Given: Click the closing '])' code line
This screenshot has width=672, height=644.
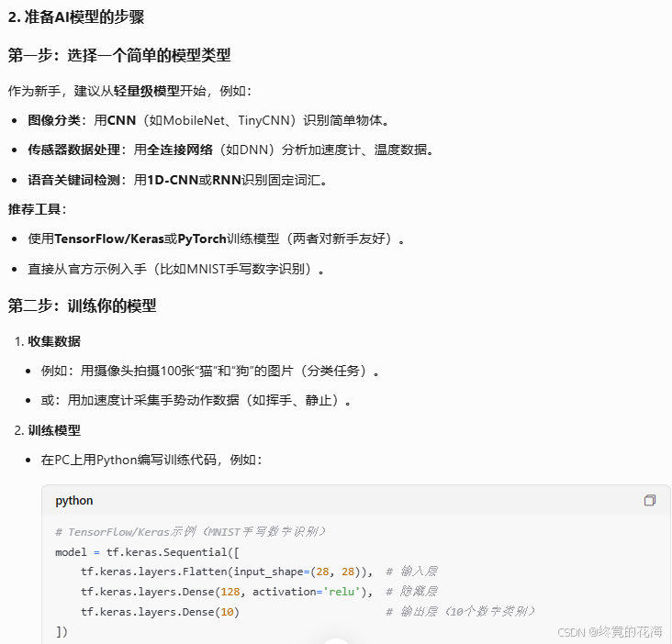Looking at the screenshot, I should [62, 631].
